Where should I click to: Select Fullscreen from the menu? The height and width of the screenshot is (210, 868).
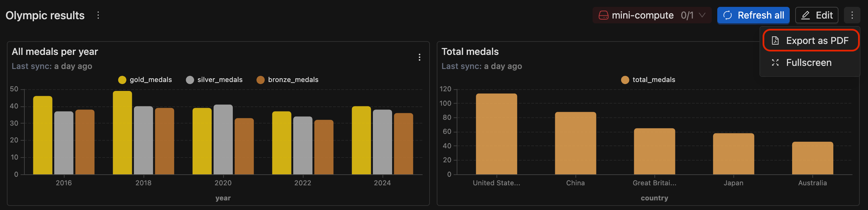pyautogui.click(x=809, y=62)
